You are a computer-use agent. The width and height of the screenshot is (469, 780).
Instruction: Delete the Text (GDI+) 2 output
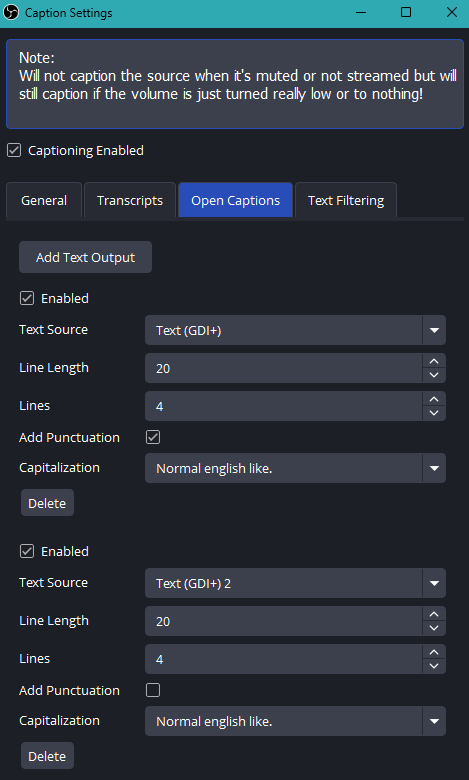click(x=47, y=756)
